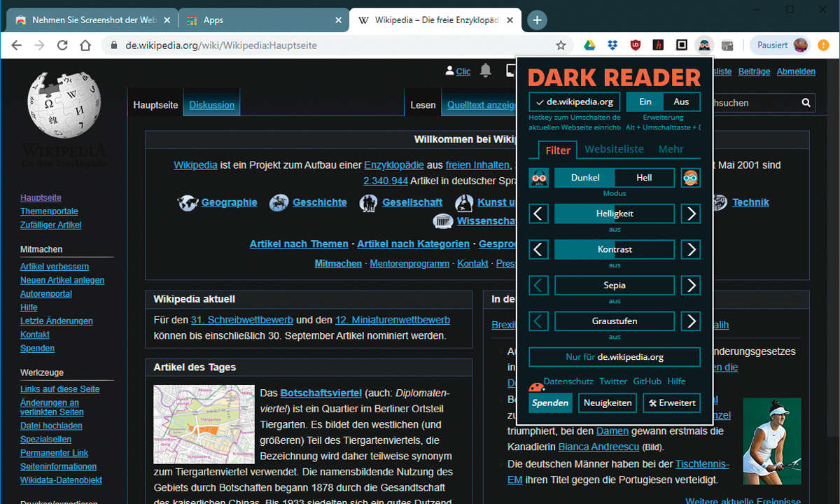Open the Hilfe link in Dark Reader
The image size is (840, 504).
coord(676,381)
